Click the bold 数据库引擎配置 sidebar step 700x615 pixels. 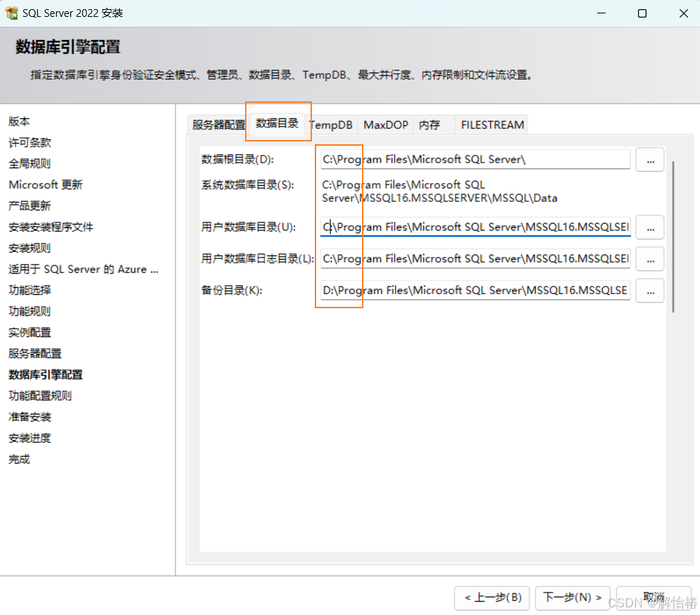click(46, 374)
